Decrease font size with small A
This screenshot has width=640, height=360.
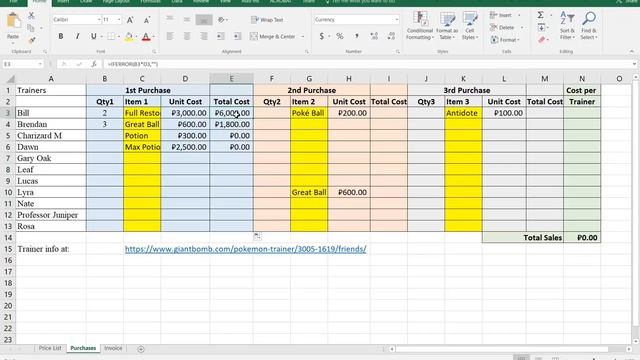147,20
